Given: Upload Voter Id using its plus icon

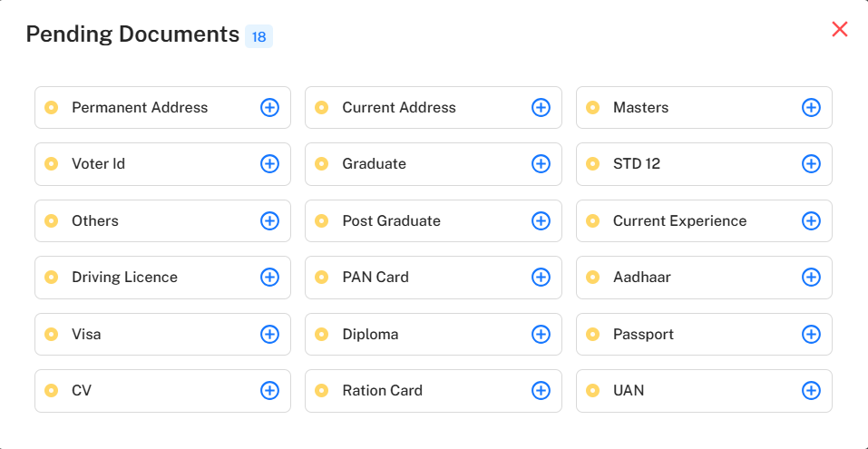Looking at the screenshot, I should pos(269,164).
